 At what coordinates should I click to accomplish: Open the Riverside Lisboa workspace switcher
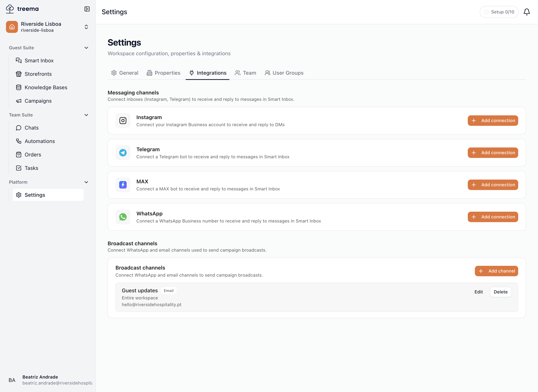pos(48,27)
